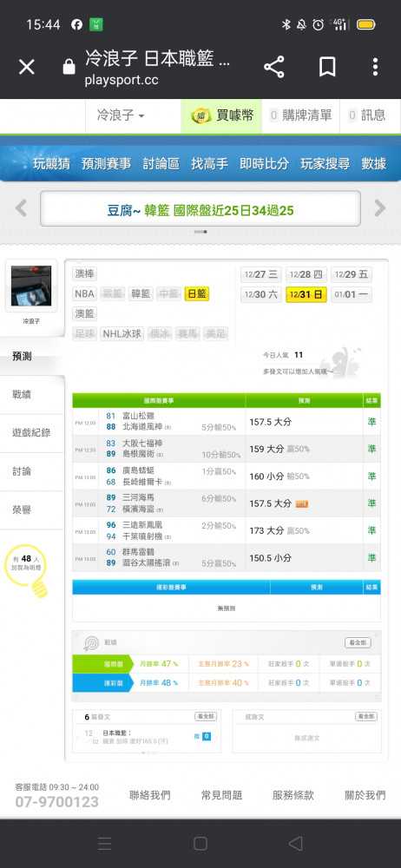Open the 常見問題 footer link
Image resolution: width=401 pixels, height=868 pixels.
point(221,795)
